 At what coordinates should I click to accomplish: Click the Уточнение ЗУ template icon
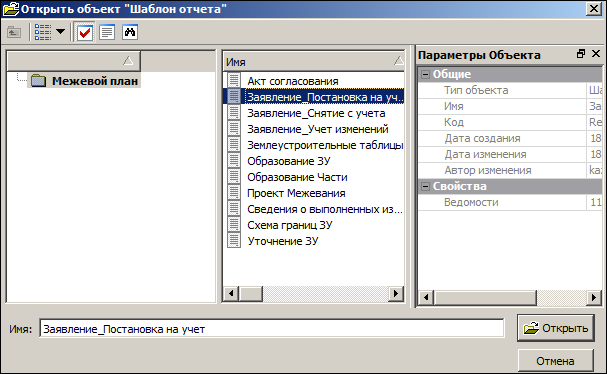(x=234, y=241)
